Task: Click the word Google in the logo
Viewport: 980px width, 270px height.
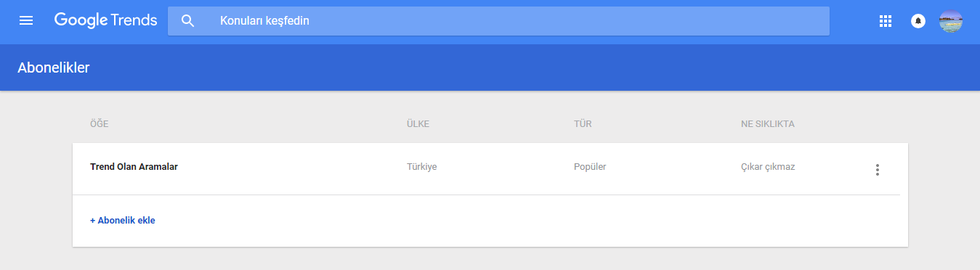Action: pos(81,21)
